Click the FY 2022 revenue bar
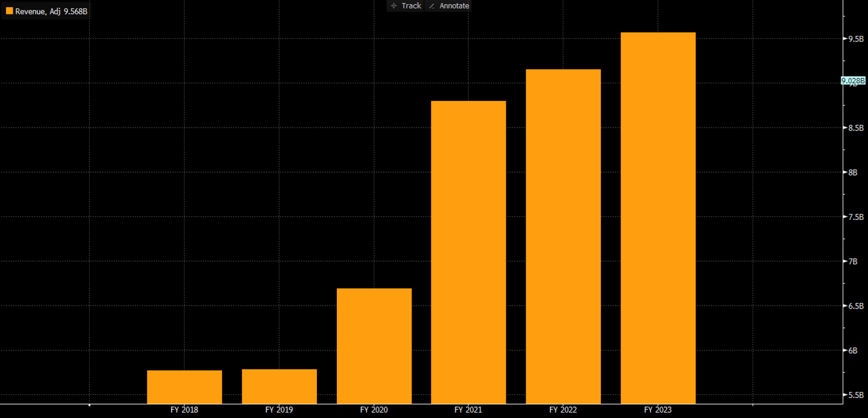This screenshot has height=418, width=868. [563, 236]
